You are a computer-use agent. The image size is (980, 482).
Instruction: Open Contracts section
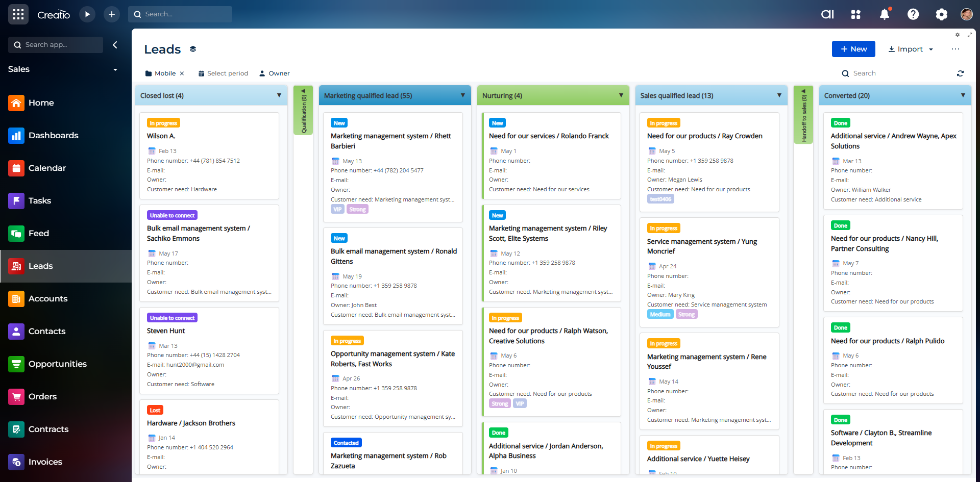point(66,429)
